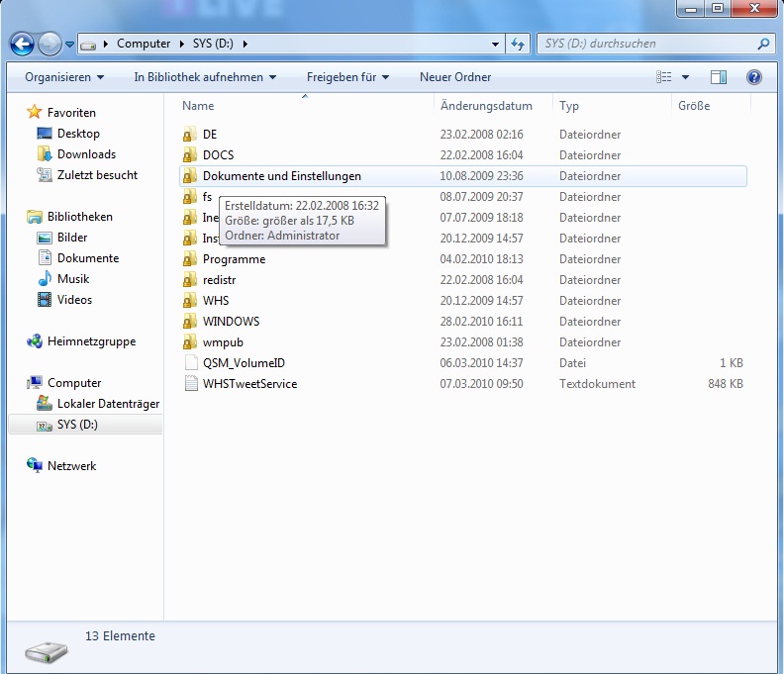Image resolution: width=784 pixels, height=674 pixels.
Task: Change view using the view mode icon
Action: tap(664, 77)
